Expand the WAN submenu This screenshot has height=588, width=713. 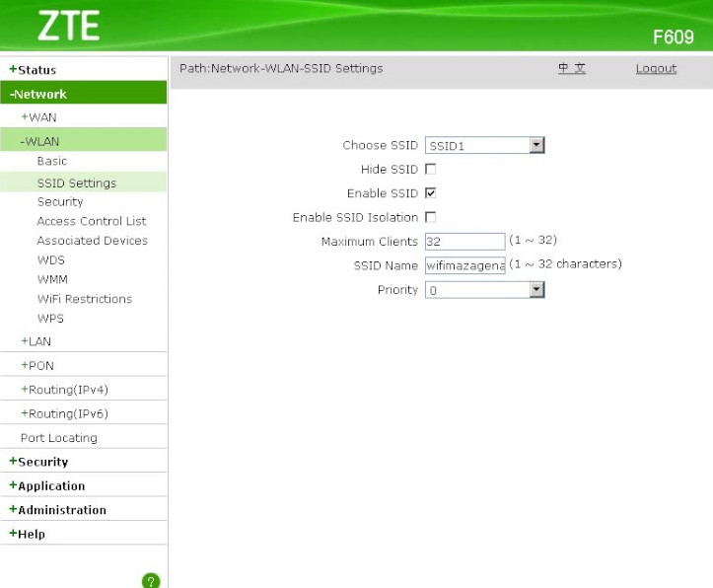(x=39, y=117)
